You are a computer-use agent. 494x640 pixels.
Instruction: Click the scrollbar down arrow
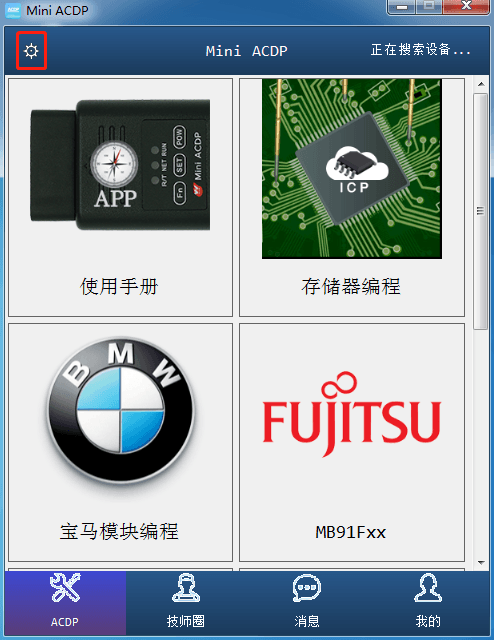pos(481,563)
